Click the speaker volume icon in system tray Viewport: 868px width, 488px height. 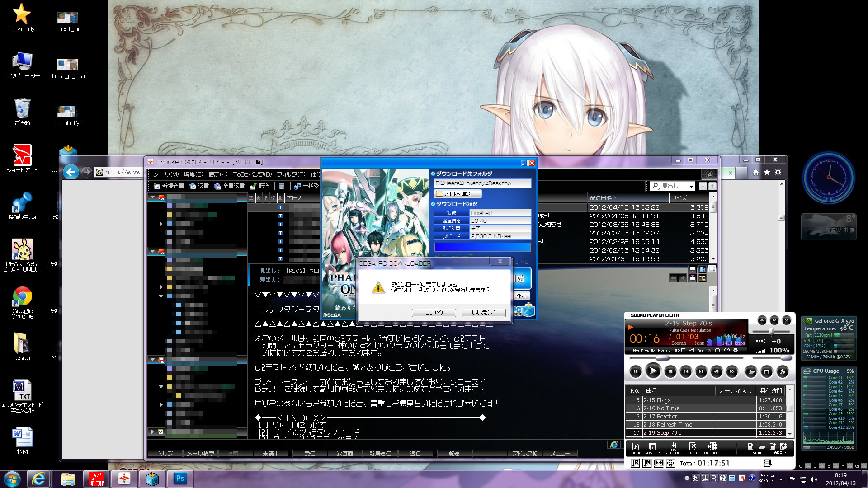(814, 479)
